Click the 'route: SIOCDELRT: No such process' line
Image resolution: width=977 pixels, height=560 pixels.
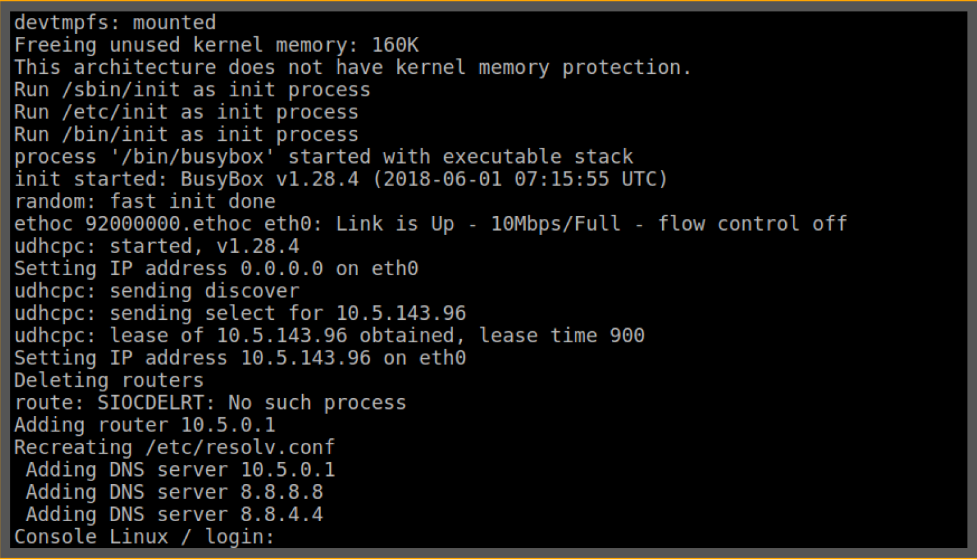point(210,403)
